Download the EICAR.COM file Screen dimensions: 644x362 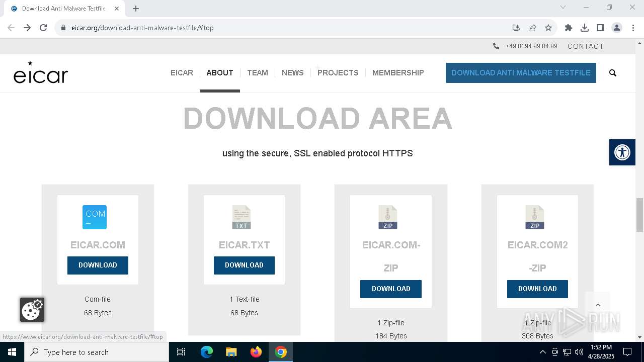(98, 265)
